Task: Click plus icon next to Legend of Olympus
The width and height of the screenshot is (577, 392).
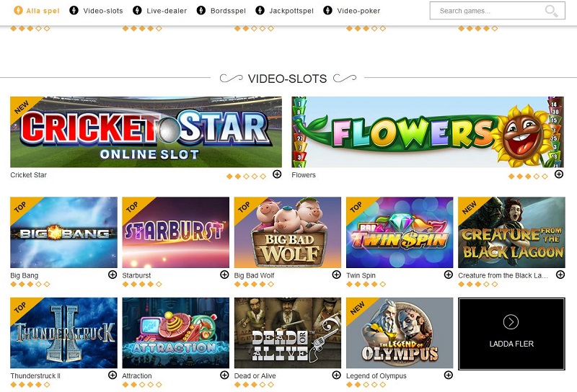Action: pyautogui.click(x=448, y=375)
